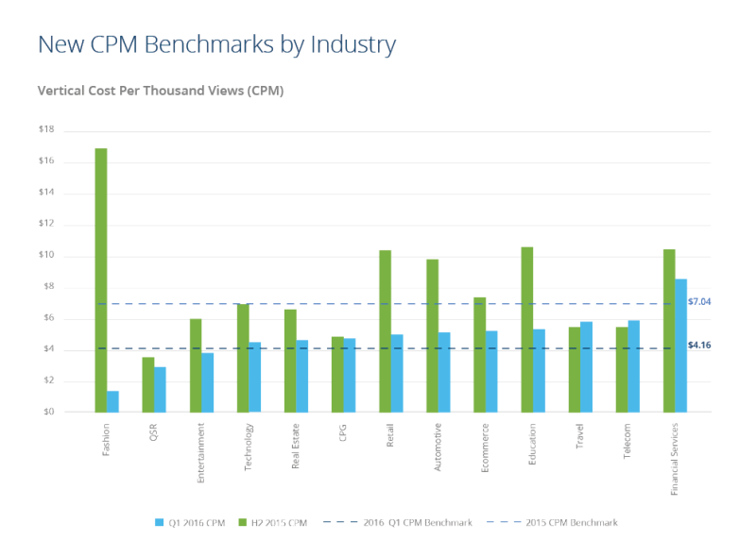Click the green Automotive bar
The image size is (756, 558).
pyautogui.click(x=432, y=335)
